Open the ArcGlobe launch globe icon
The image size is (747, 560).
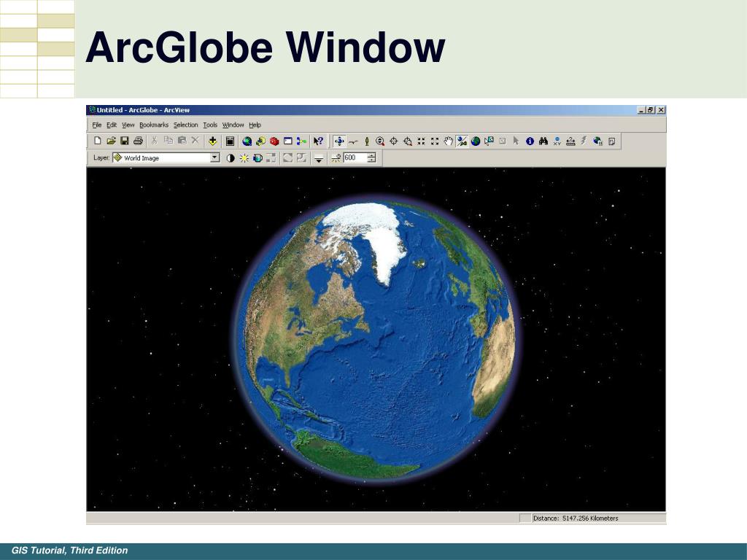[247, 141]
